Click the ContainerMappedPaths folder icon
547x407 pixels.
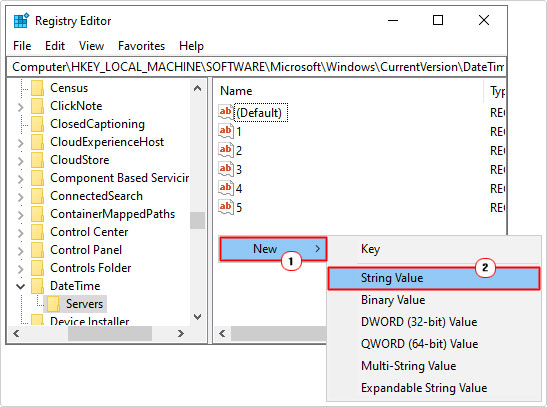[x=37, y=214]
